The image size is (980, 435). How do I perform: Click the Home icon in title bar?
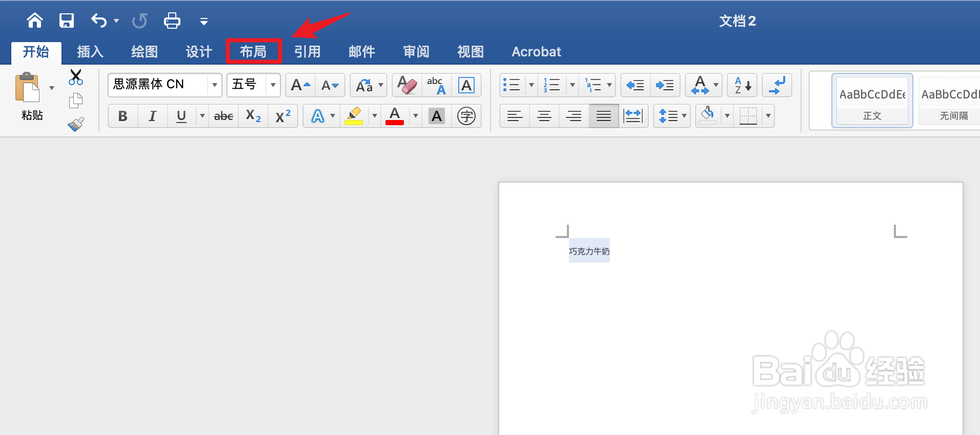pos(35,21)
